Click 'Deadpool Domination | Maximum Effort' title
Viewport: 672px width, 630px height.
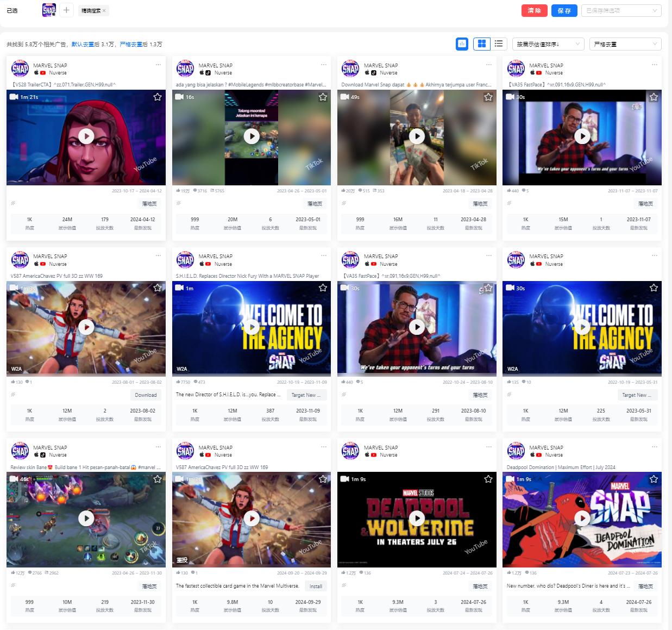click(561, 467)
